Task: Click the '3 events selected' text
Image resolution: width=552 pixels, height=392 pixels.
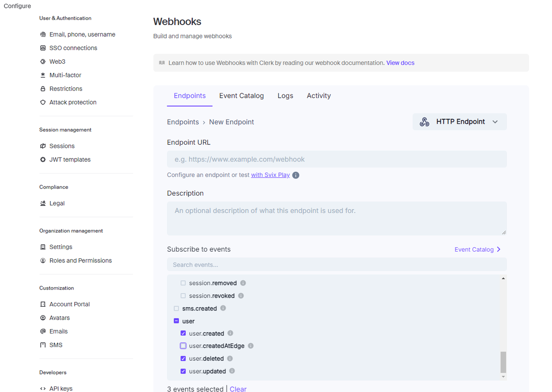Action: (195, 389)
